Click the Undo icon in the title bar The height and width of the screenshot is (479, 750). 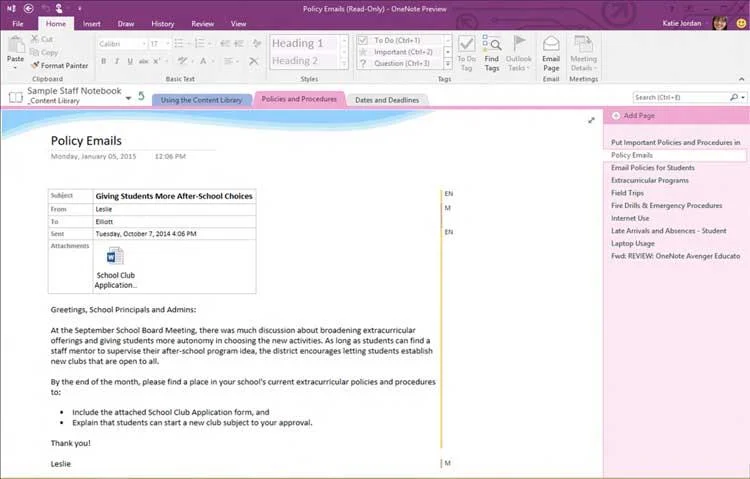pos(45,8)
